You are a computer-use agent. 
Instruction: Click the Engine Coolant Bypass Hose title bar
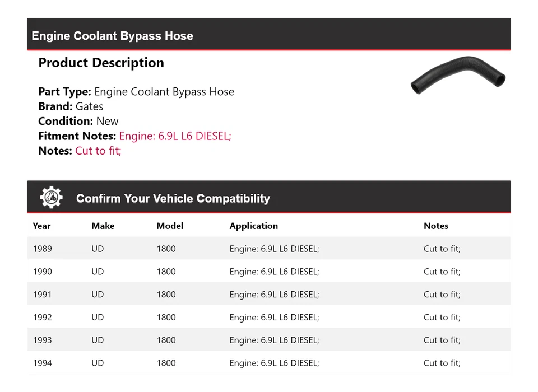(112, 36)
